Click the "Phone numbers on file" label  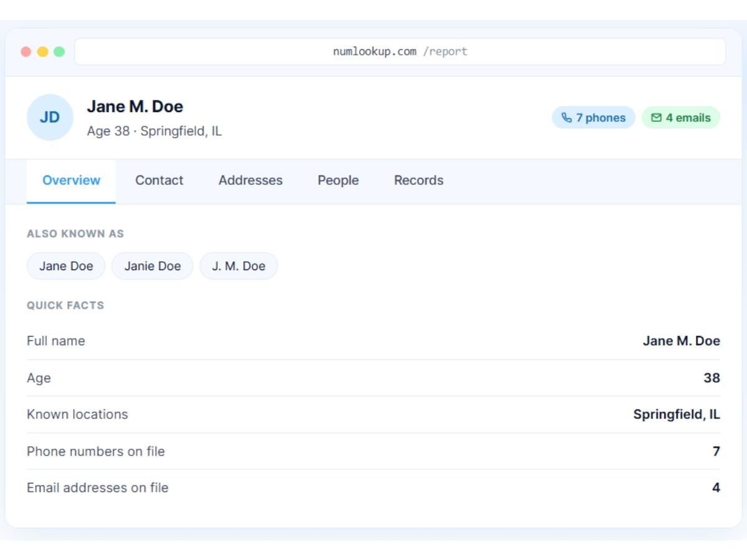[x=96, y=451]
